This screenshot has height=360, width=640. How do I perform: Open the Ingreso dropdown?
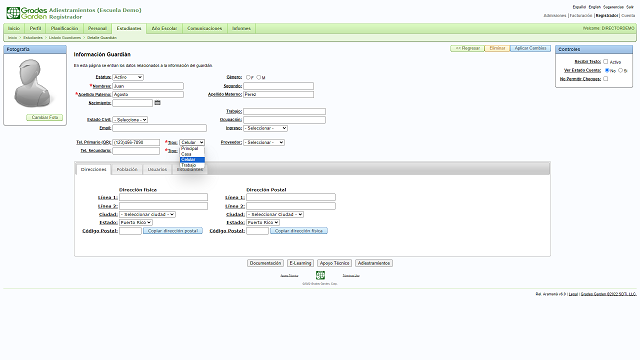pos(265,128)
